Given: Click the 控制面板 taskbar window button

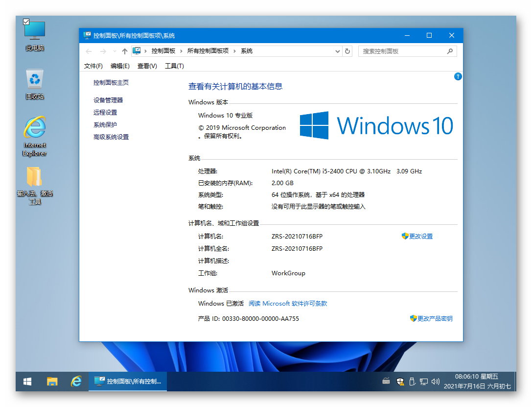Looking at the screenshot, I should click(x=128, y=382).
